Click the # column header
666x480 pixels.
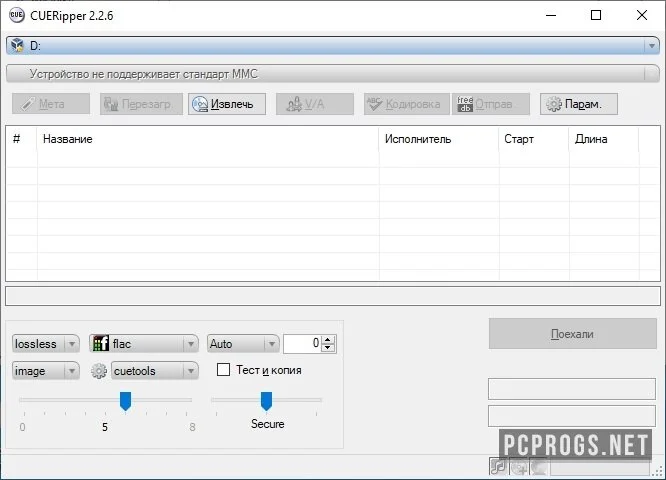pyautogui.click(x=22, y=139)
